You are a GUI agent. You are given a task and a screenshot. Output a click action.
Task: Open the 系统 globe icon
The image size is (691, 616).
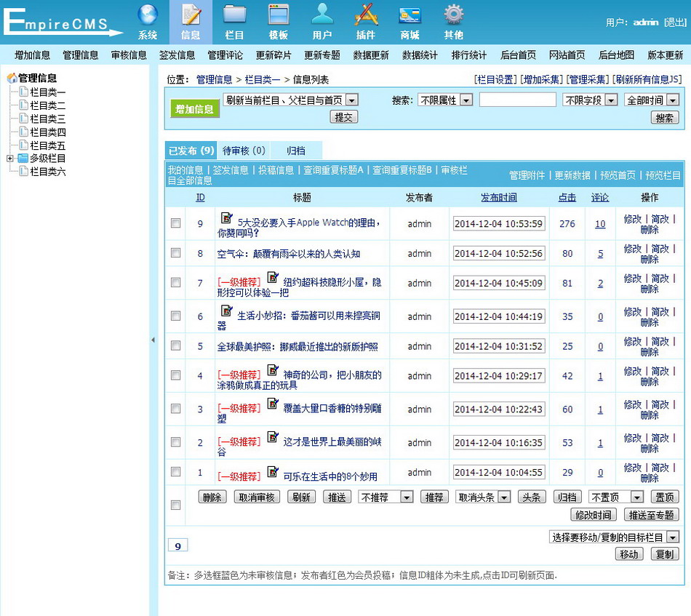148,16
